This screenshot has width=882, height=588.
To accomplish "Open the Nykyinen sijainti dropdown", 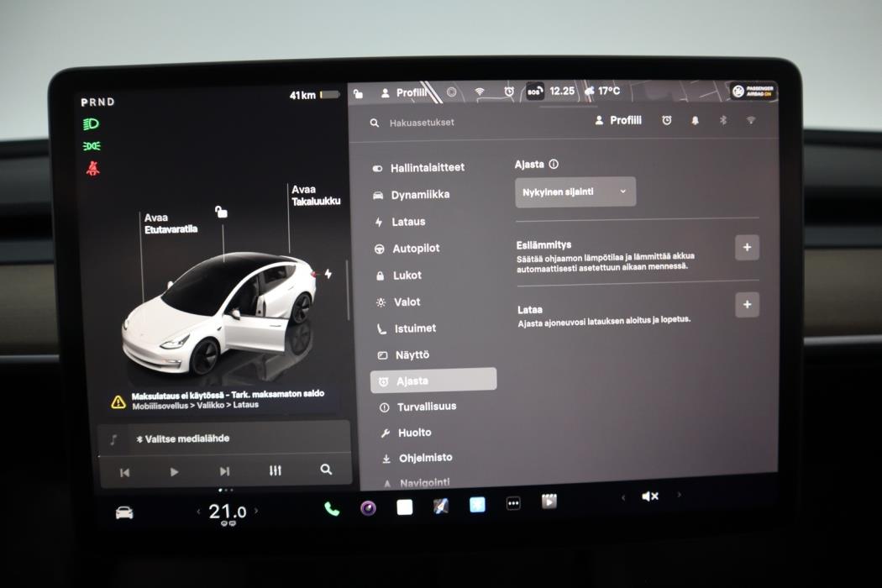I will coord(575,192).
